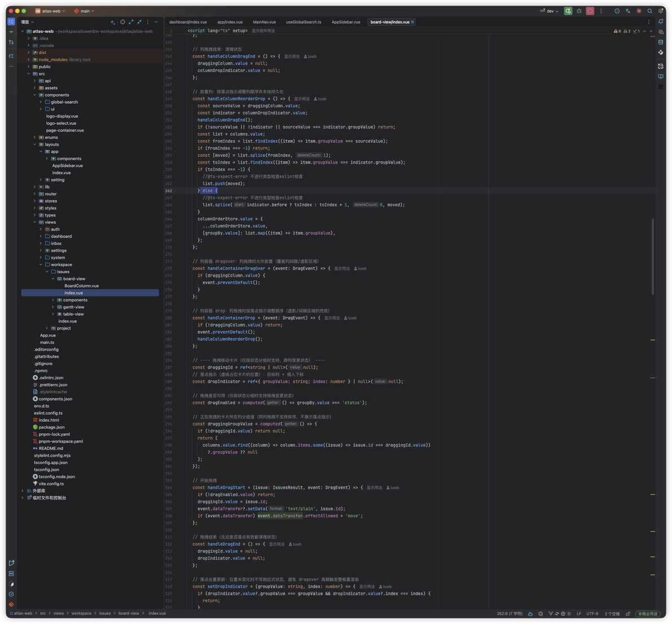Click board-view breadcrumb in navigation bar
This screenshot has height=624, width=672.
click(129, 614)
